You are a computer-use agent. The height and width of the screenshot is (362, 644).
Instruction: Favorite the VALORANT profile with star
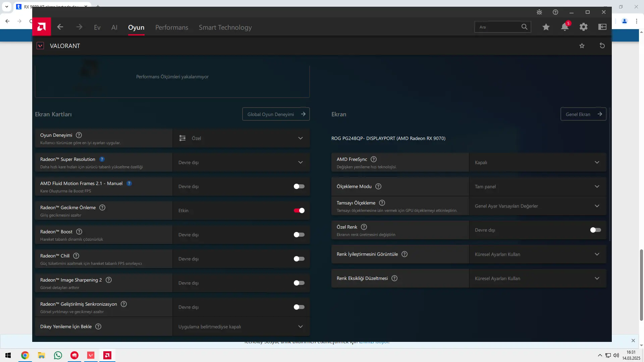[x=582, y=46]
